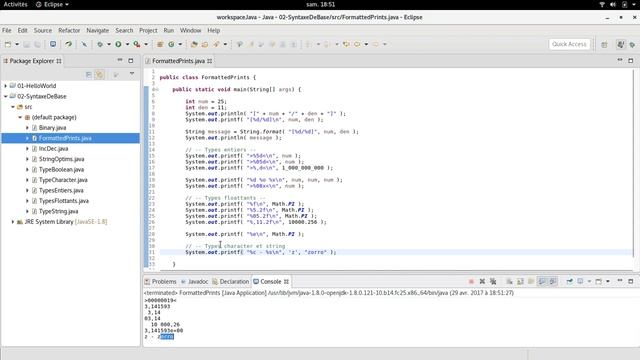The height and width of the screenshot is (360, 640).
Task: Click the Terminate red square in Console
Action: 471,281
